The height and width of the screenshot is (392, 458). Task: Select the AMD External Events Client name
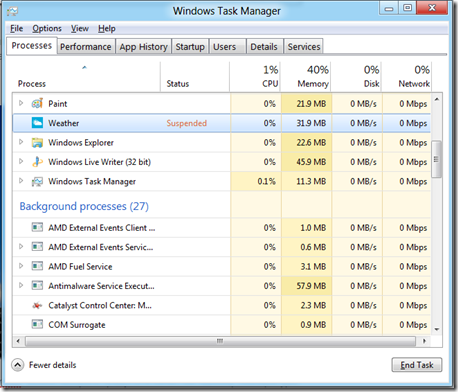click(102, 228)
